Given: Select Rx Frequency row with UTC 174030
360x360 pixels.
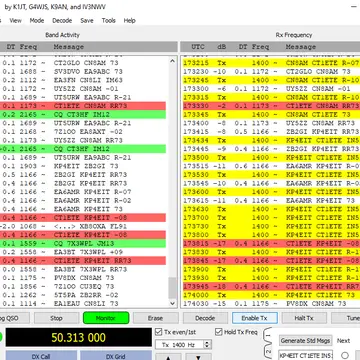Looking at the screenshot, I should 271,304.
